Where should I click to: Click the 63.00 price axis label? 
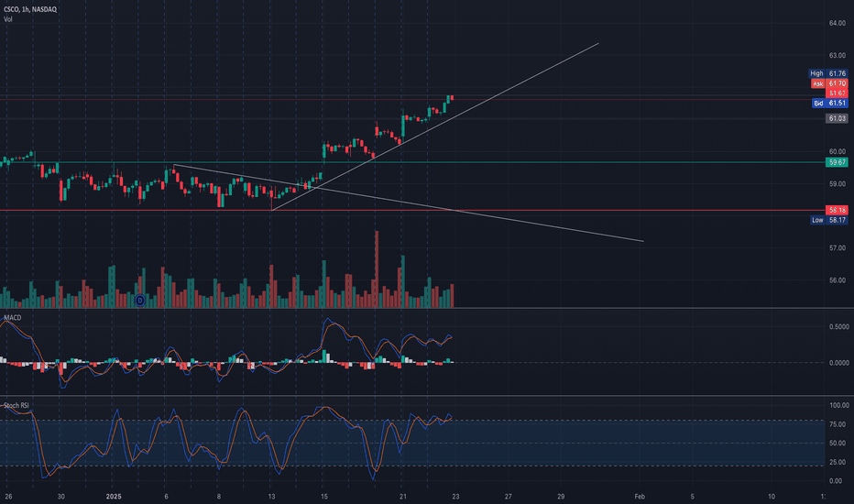[x=838, y=56]
